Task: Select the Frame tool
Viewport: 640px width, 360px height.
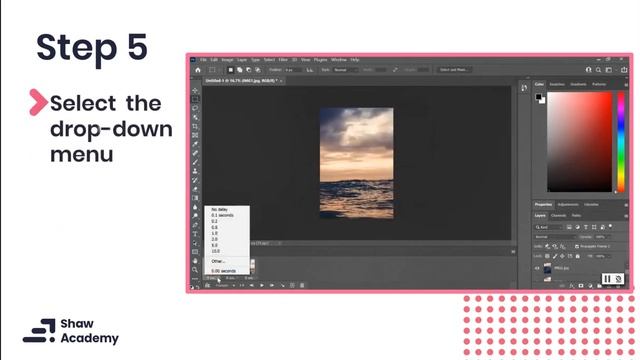Action: [195, 135]
